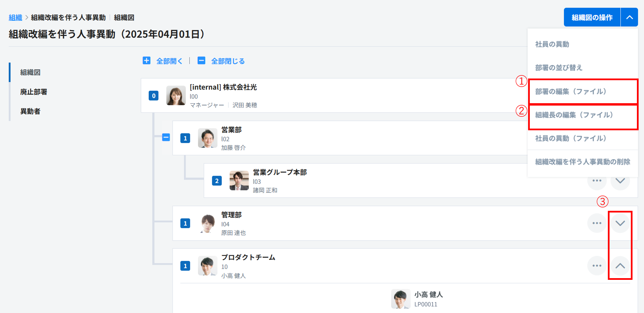The image size is (644, 313).
Task: Expand 営業グループ本部 member list chevron
Action: tap(620, 181)
